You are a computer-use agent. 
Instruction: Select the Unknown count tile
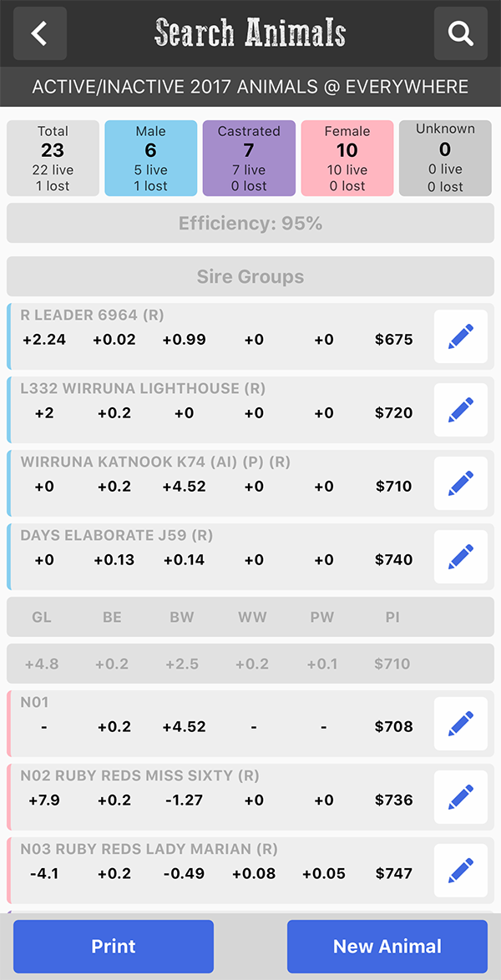pos(445,158)
